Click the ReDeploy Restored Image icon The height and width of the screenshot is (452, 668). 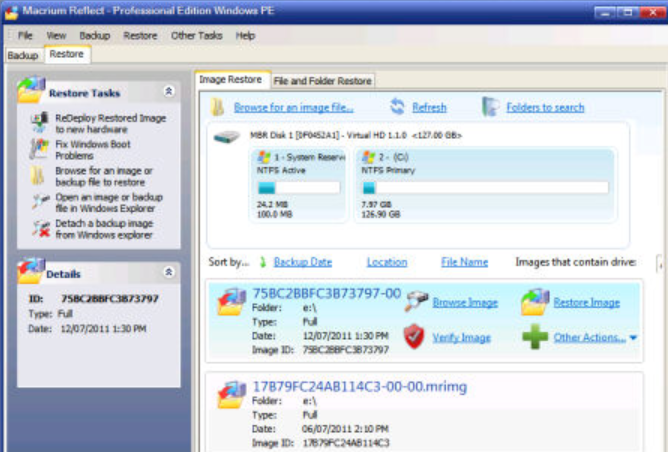(x=40, y=123)
